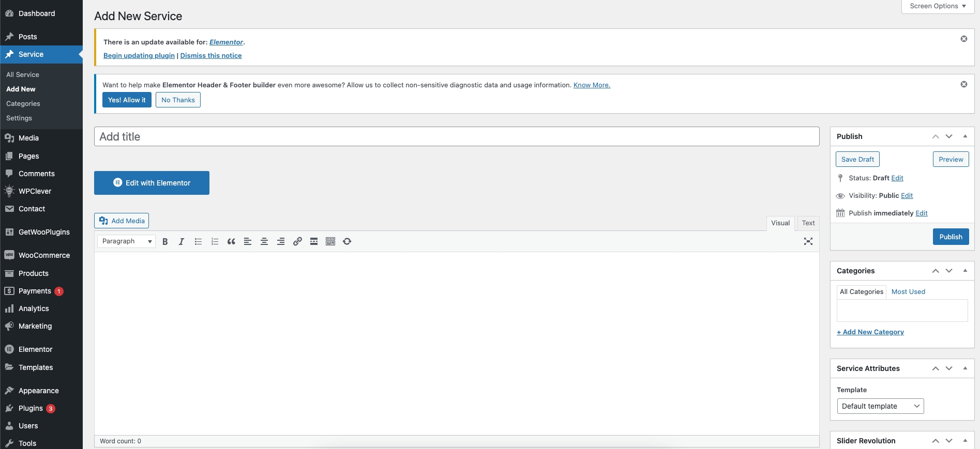Open WooCommerce in the sidebar menu
980x449 pixels.
pos(44,255)
